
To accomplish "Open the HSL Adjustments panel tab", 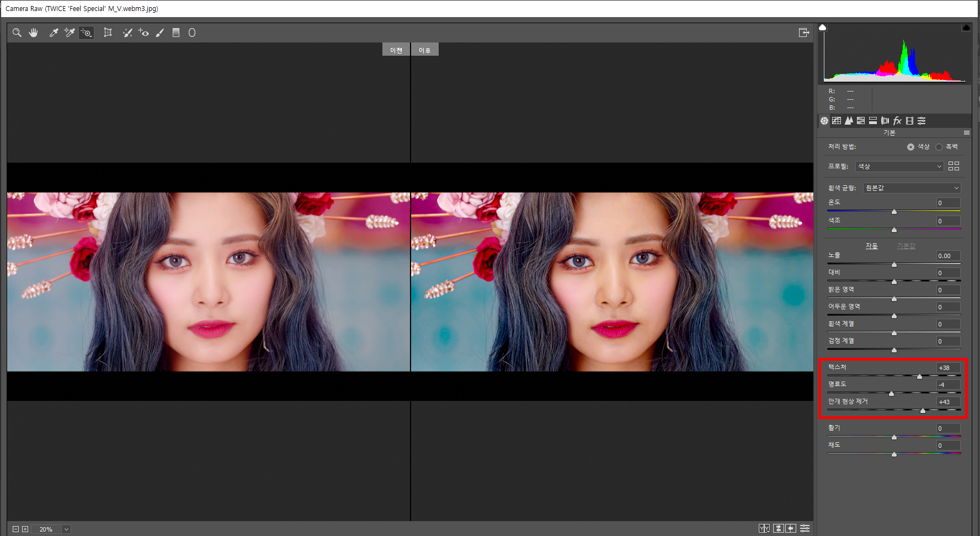I will click(861, 121).
